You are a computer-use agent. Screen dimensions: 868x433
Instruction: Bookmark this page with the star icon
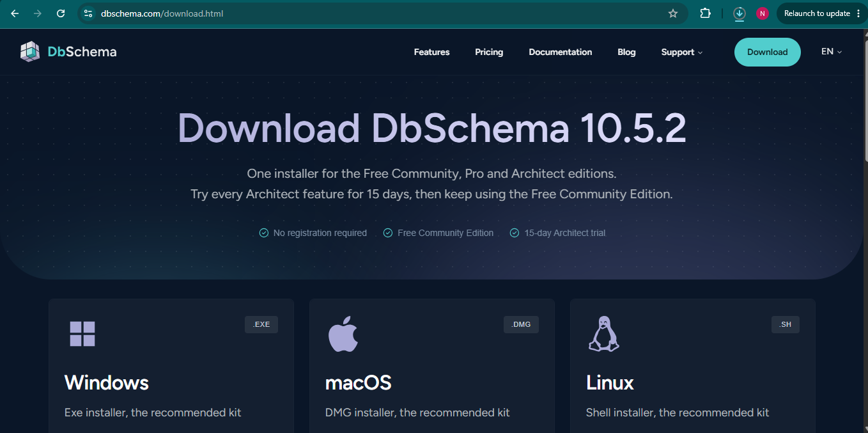tap(672, 13)
